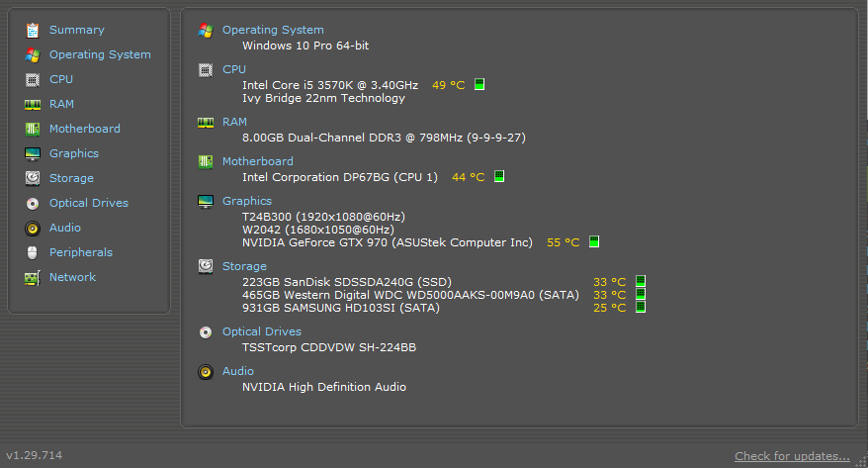Click the Storage heading in main panel

point(244,266)
